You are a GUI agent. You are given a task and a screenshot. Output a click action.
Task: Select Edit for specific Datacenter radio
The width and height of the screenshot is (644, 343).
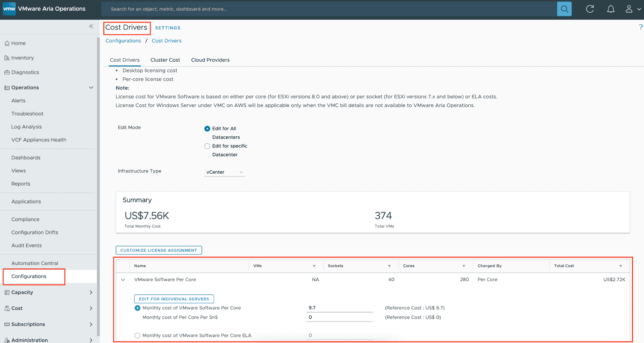coord(207,146)
